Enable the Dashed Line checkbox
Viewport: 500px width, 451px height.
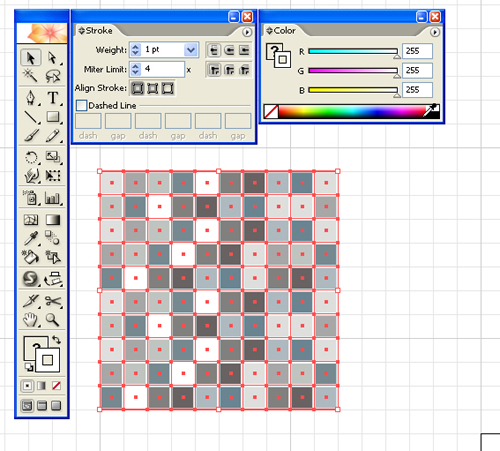coord(81,106)
